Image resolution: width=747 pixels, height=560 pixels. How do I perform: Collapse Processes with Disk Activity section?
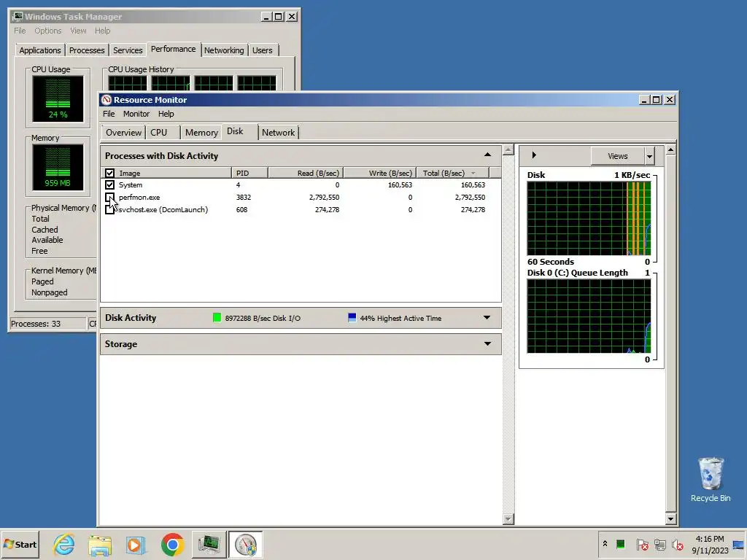tap(487, 155)
